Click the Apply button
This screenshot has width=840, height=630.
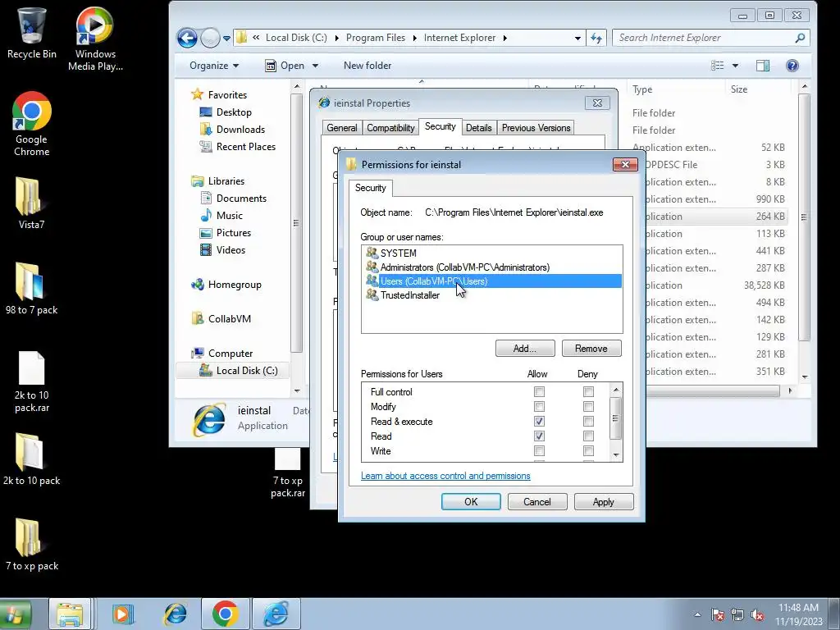point(604,501)
